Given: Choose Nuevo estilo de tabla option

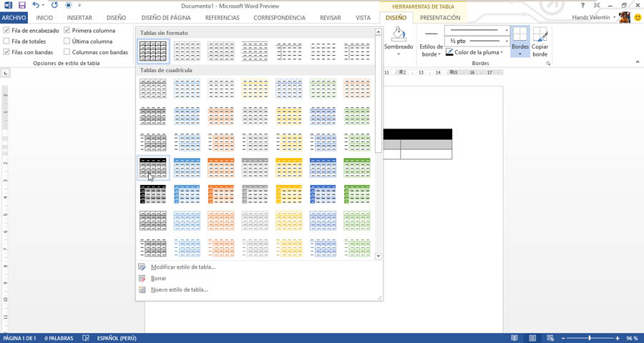Looking at the screenshot, I should coord(179,289).
